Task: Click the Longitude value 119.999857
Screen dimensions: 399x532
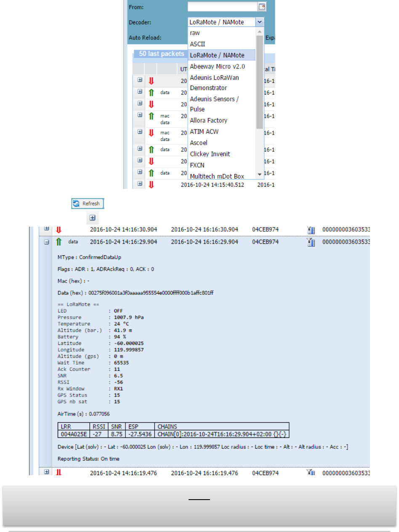Action: tap(129, 349)
